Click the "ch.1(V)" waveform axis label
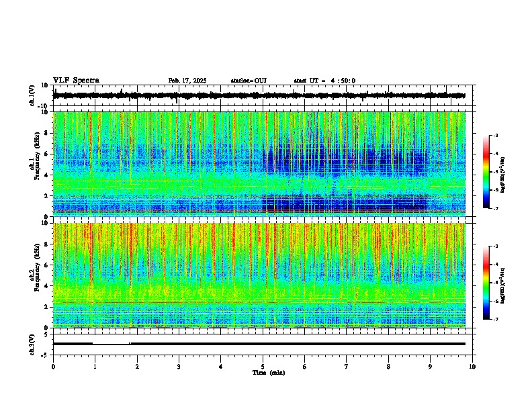The height and width of the screenshot is (411, 532). tap(32, 95)
